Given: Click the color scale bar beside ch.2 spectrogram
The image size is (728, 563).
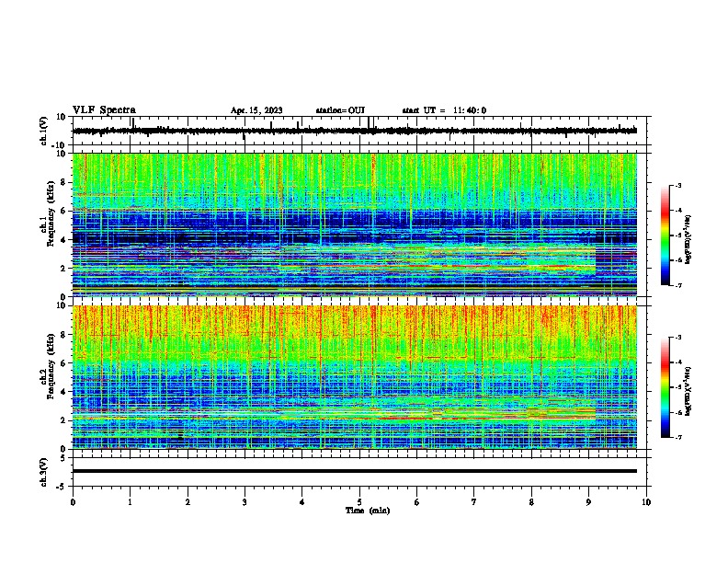Looking at the screenshot, I should pyautogui.click(x=665, y=387).
